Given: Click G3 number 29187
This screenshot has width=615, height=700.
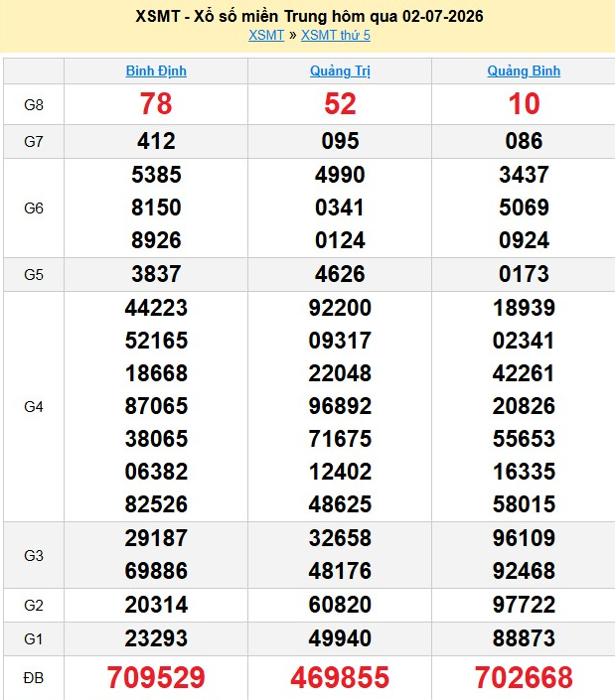Looking at the screenshot, I should tap(156, 538).
